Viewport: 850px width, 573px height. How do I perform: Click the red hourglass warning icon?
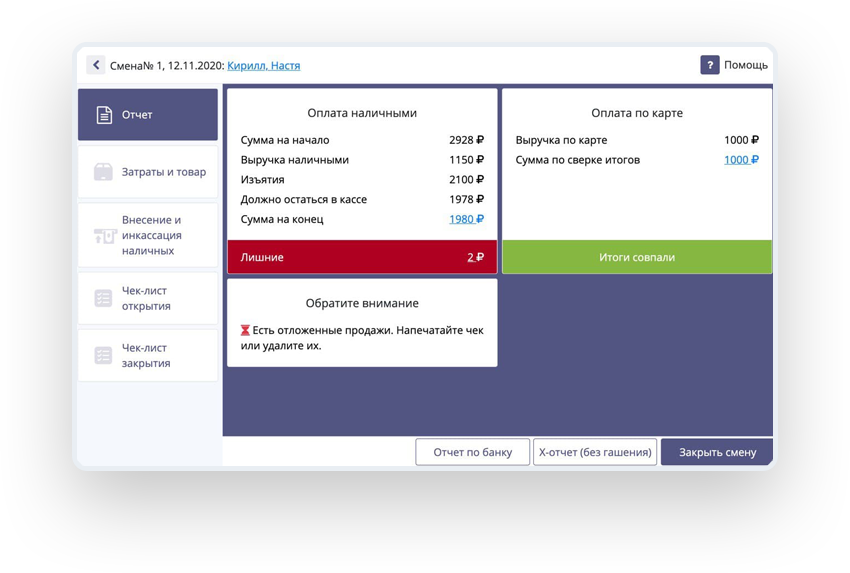tap(245, 330)
